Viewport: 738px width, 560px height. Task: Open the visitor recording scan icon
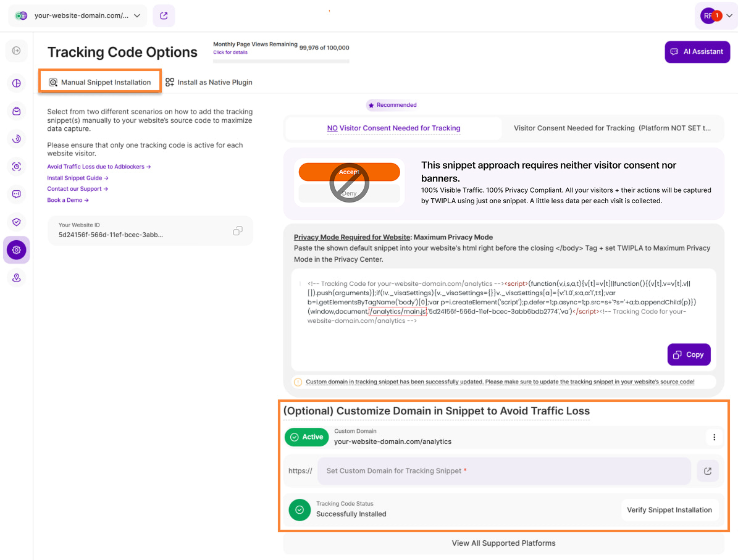pyautogui.click(x=16, y=167)
